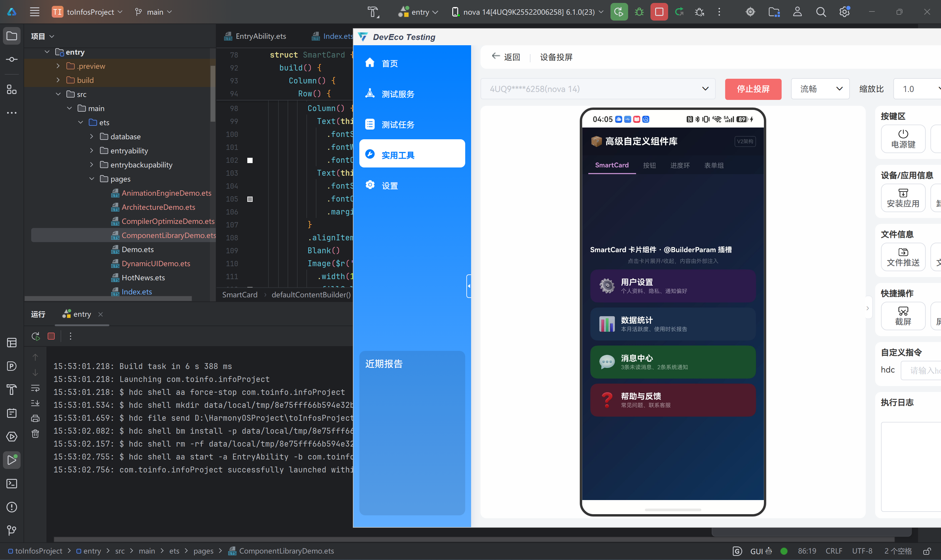Open the commit tool window icon
The height and width of the screenshot is (560, 941).
pos(12,60)
